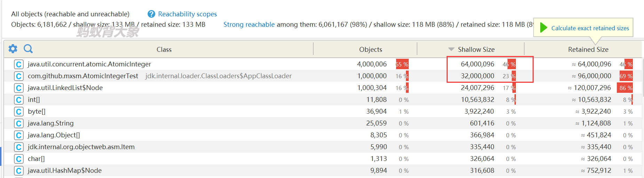Select the byte[] class name
This screenshot has height=178, width=644.
[x=37, y=111]
